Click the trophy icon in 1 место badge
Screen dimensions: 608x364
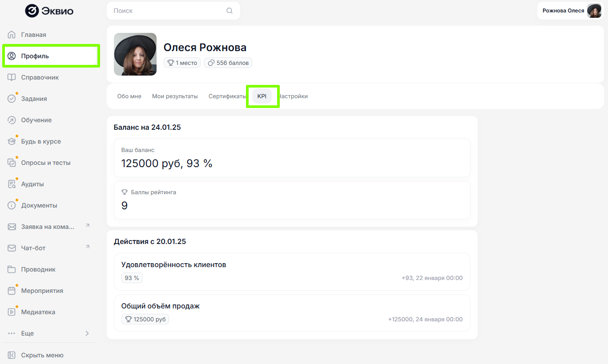(171, 63)
